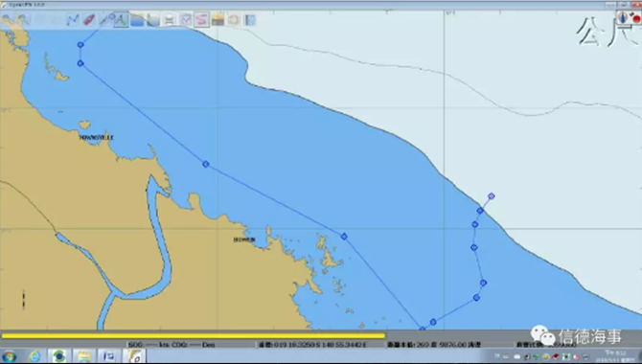Open Internet Explorer from the taskbar
Viewport: 642px width, 364px height.
[x=34, y=356]
